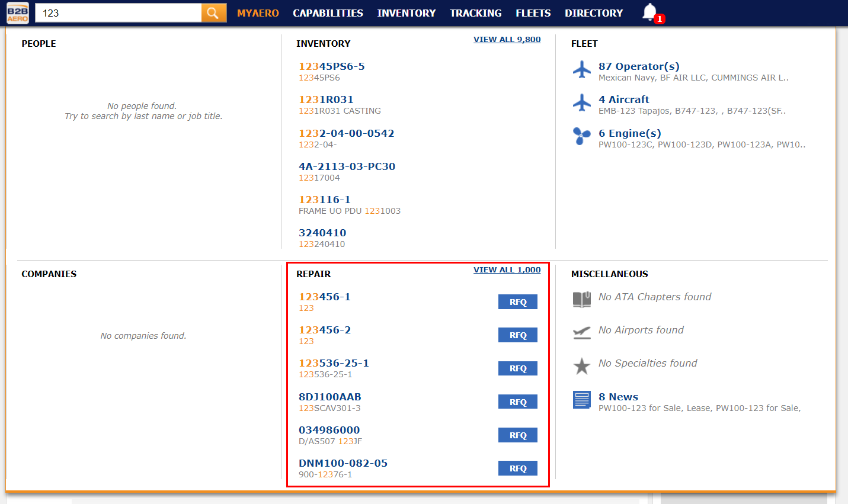Click the Specialties star icon

(x=582, y=366)
